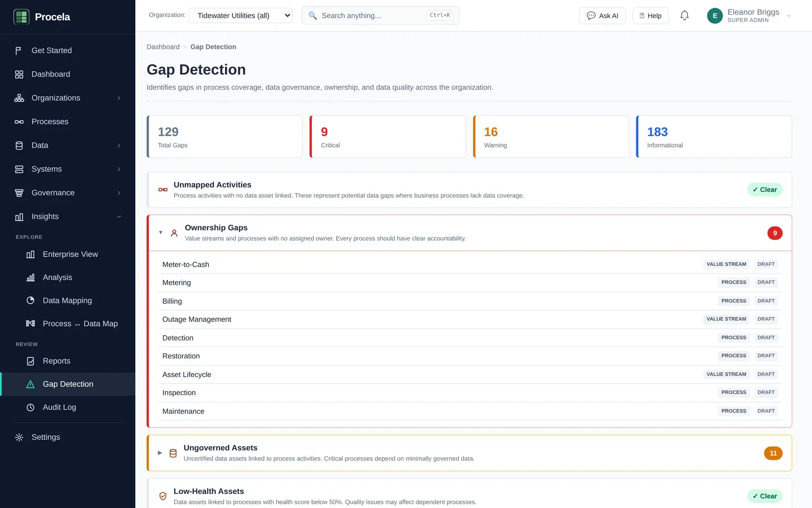Click the 129 Total Gaps card
The height and width of the screenshot is (508, 812).
[x=225, y=137]
